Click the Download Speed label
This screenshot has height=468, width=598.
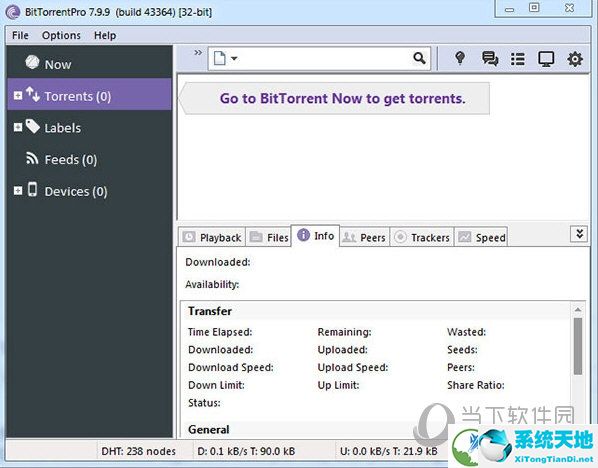231,367
